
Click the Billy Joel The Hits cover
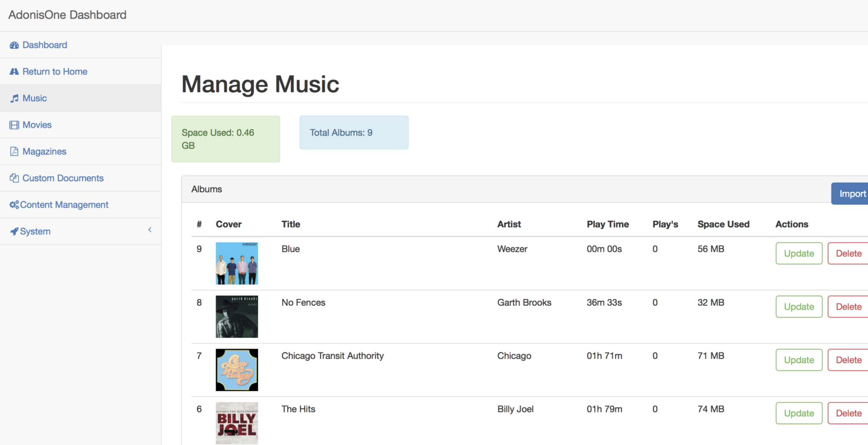pyautogui.click(x=237, y=423)
